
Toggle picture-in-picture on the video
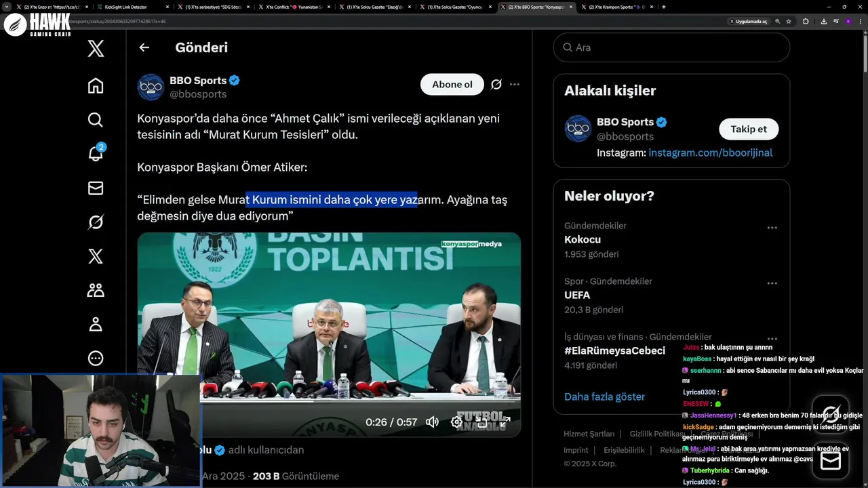tap(481, 422)
